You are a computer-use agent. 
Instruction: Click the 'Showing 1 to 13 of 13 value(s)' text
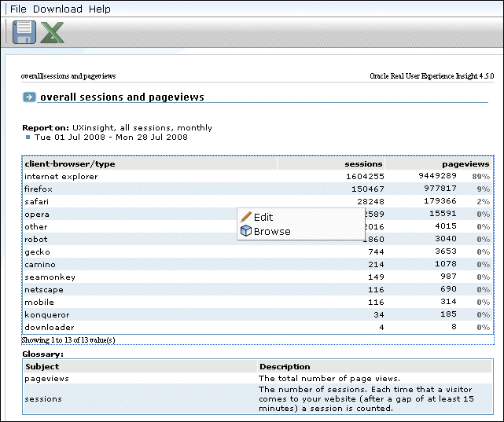tap(68, 339)
